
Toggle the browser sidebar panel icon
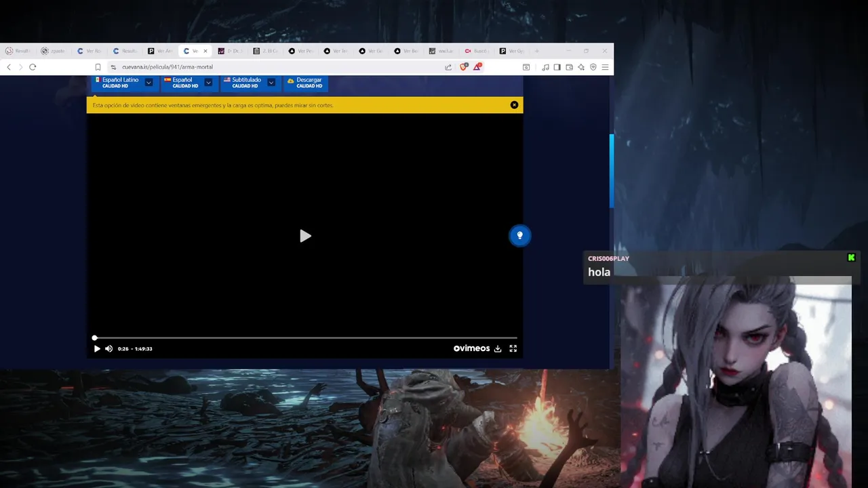pyautogui.click(x=557, y=67)
